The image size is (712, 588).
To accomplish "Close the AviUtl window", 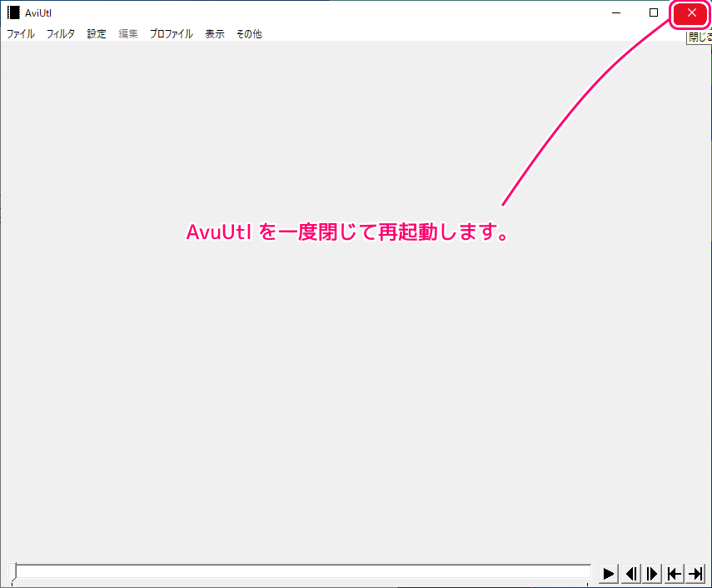I will coord(691,13).
